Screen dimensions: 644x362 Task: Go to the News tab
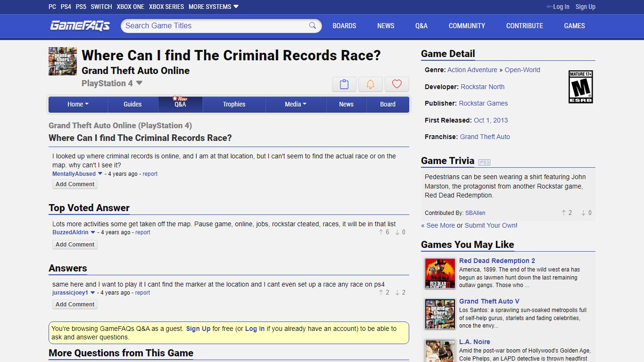346,104
